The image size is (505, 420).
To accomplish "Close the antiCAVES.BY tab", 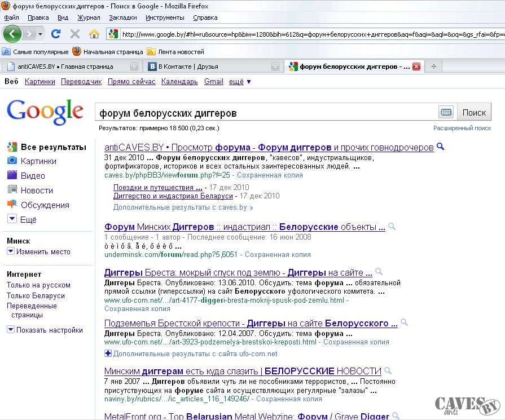I will coord(134,67).
